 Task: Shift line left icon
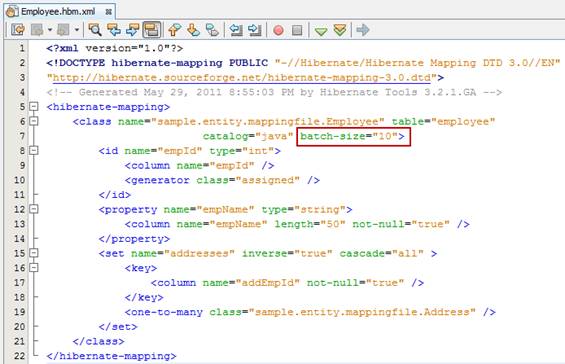coord(236,30)
